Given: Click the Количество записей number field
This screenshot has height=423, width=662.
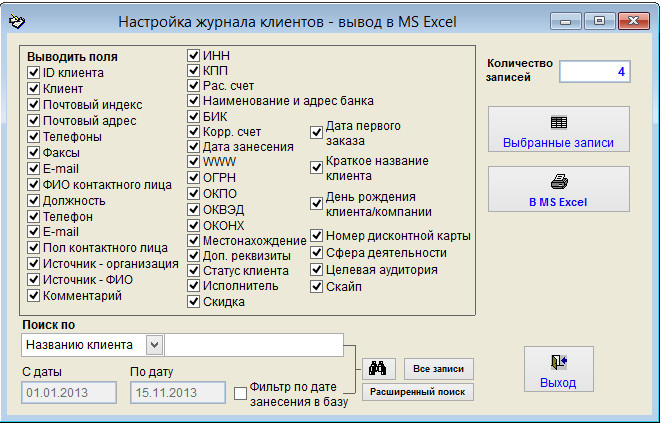Looking at the screenshot, I should point(594,72).
